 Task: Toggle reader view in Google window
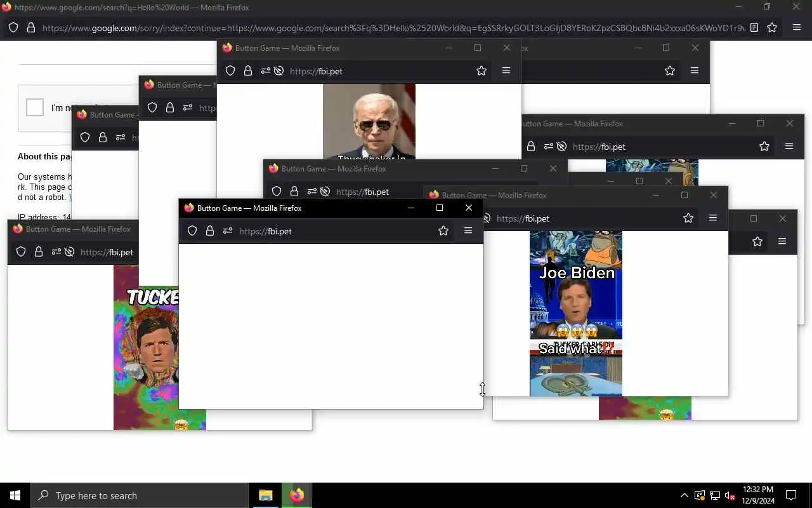(x=754, y=28)
